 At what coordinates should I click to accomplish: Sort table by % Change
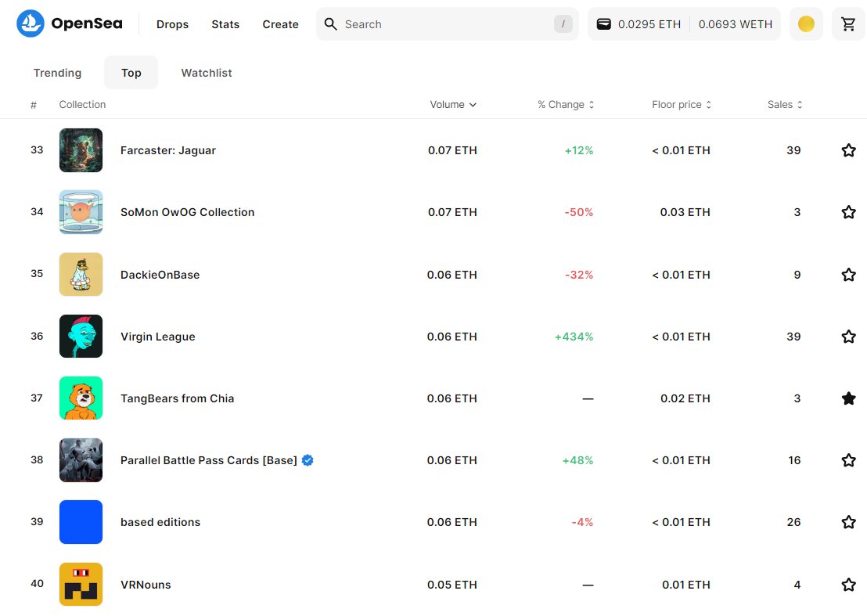[x=566, y=105]
